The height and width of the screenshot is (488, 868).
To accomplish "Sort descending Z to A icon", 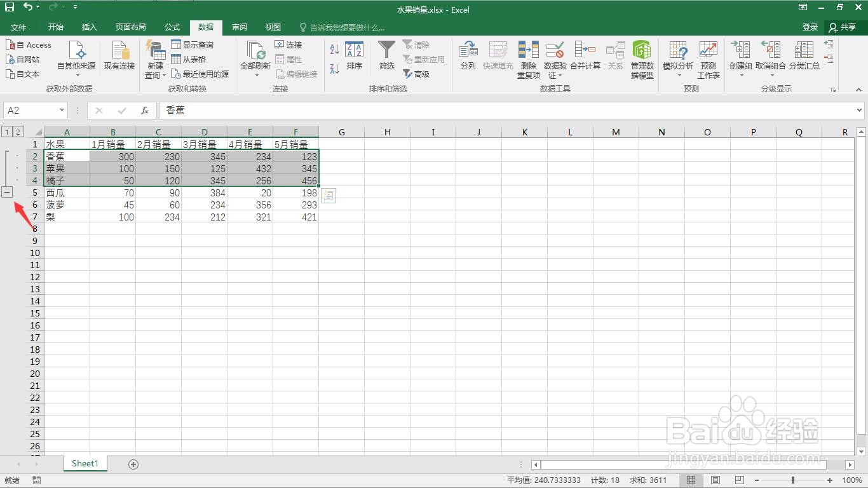I will 334,68.
